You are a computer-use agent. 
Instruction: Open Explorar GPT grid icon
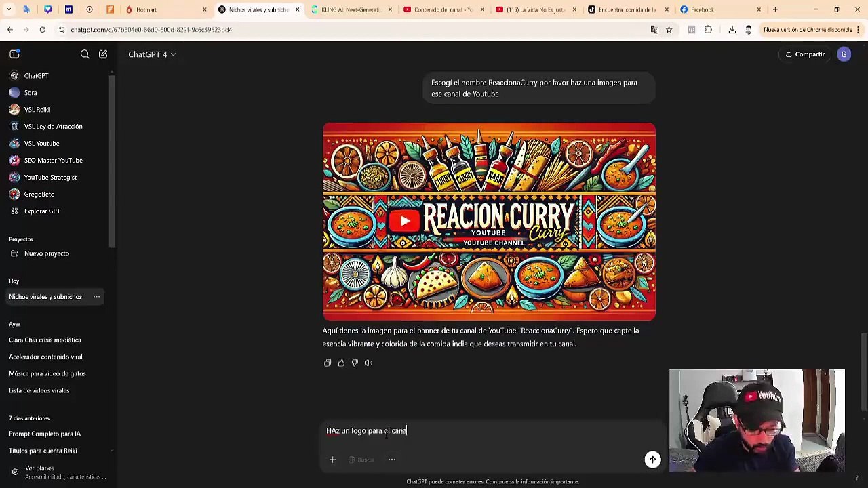tap(14, 211)
